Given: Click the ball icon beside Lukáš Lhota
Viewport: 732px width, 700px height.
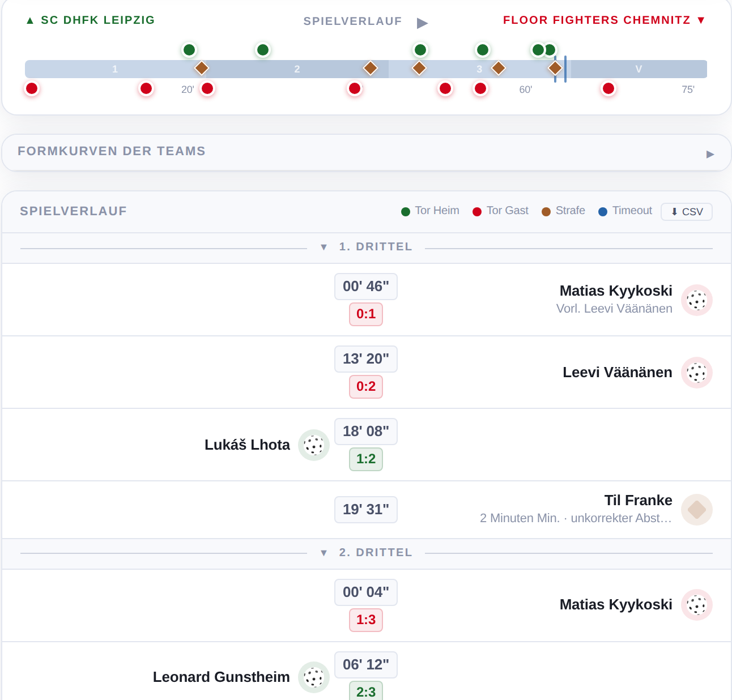Looking at the screenshot, I should (x=314, y=445).
